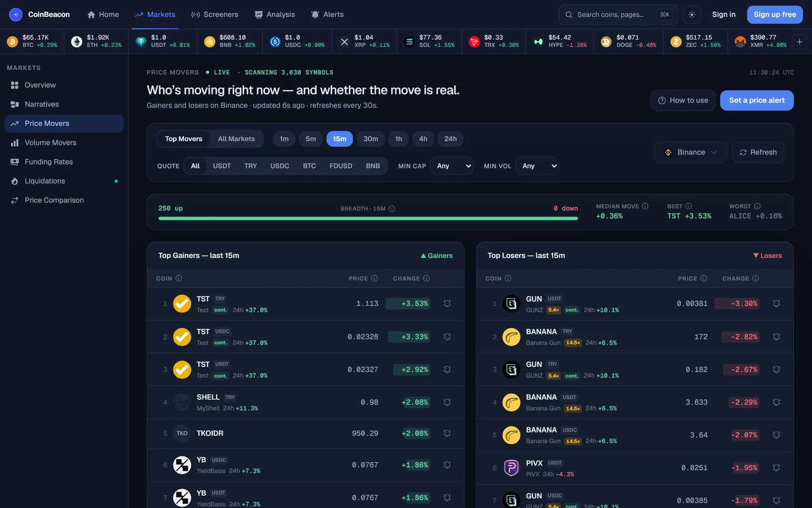The image size is (812, 508).
Task: Click the gainers Price column info icon
Action: (375, 278)
